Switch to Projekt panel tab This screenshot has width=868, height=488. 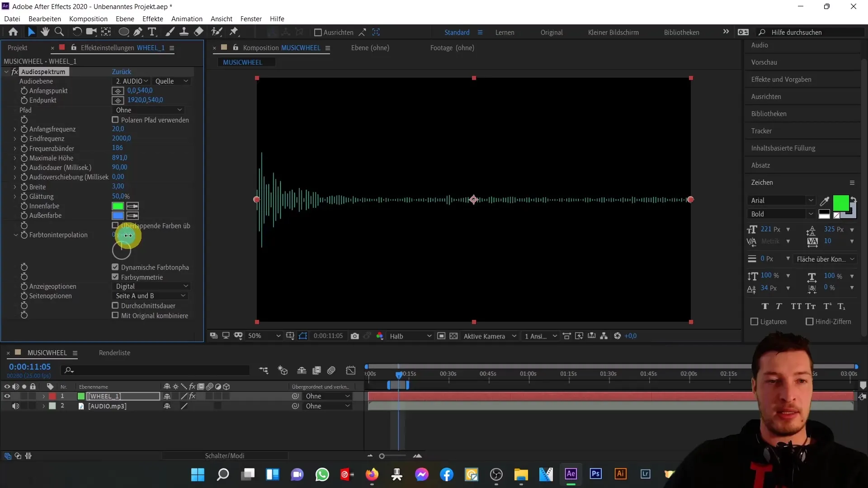[x=18, y=47]
